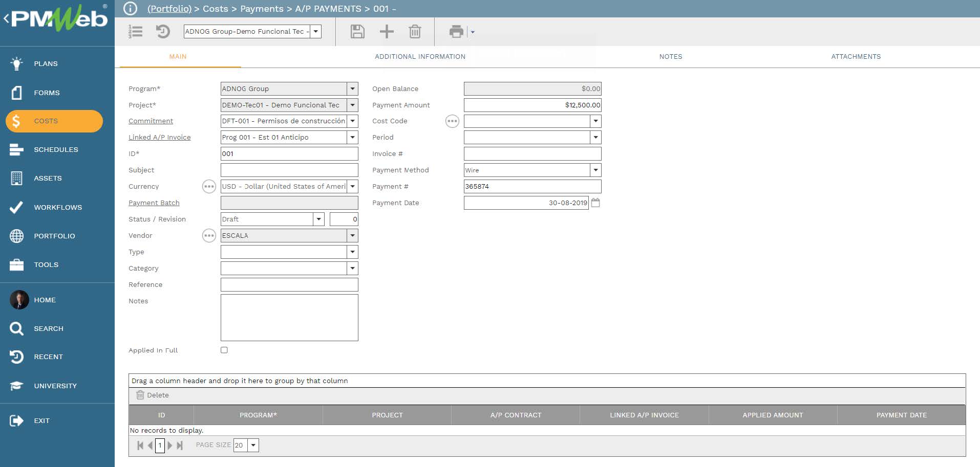Open Vendor ellipsis lookup button

(209, 236)
